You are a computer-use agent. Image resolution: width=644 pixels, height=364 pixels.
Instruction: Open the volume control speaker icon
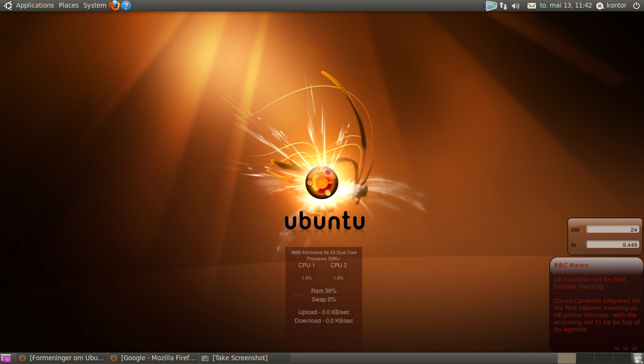tap(516, 6)
